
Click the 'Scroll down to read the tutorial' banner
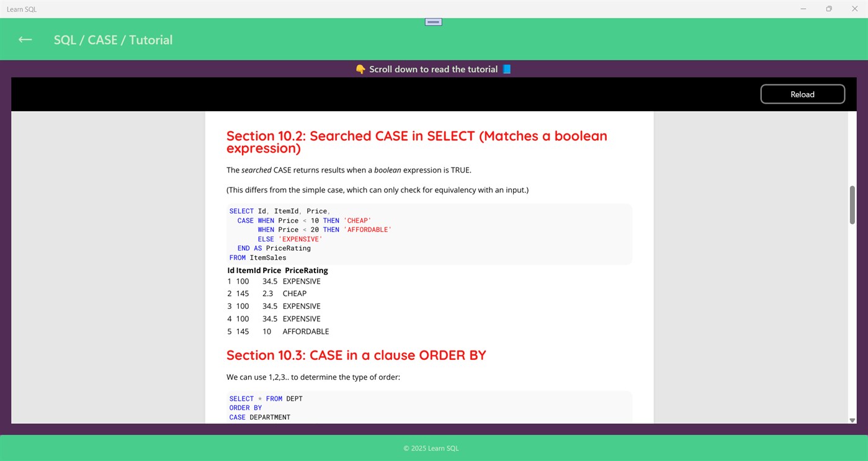tap(433, 69)
